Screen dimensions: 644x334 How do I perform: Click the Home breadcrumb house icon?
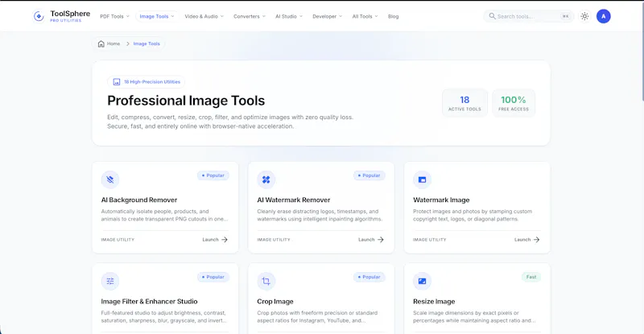tap(101, 43)
